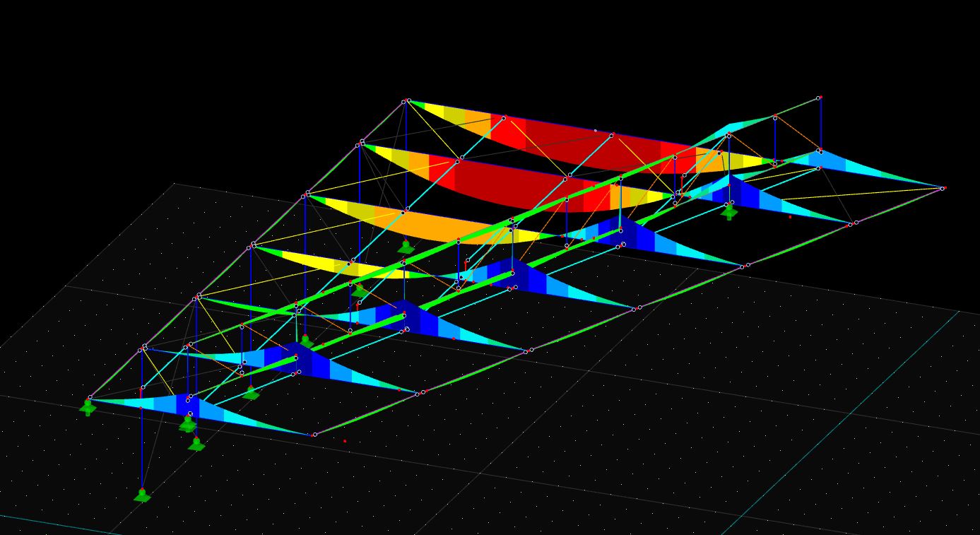Viewport: 980px width, 535px height.
Task: Click the blue column at the top right
Action: [820, 124]
